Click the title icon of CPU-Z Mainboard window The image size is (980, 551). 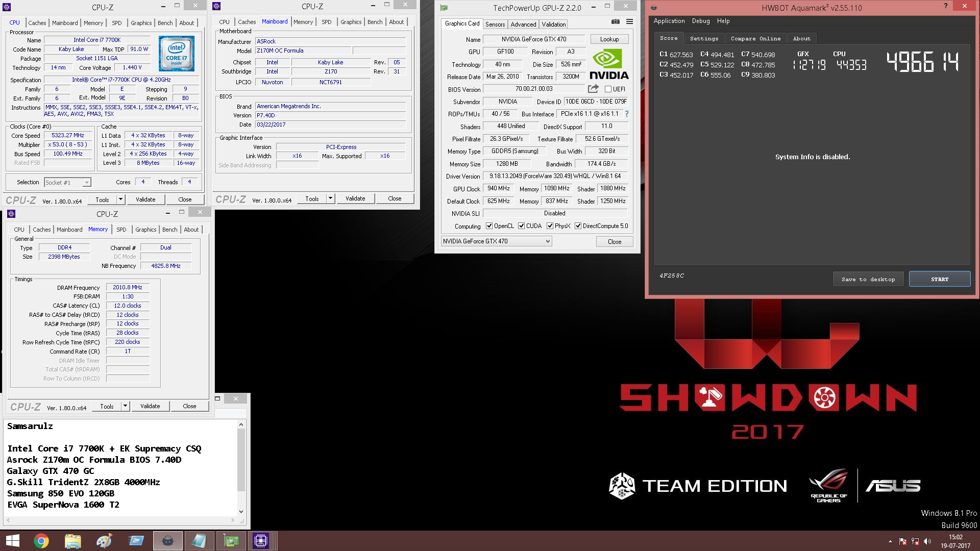click(216, 6)
